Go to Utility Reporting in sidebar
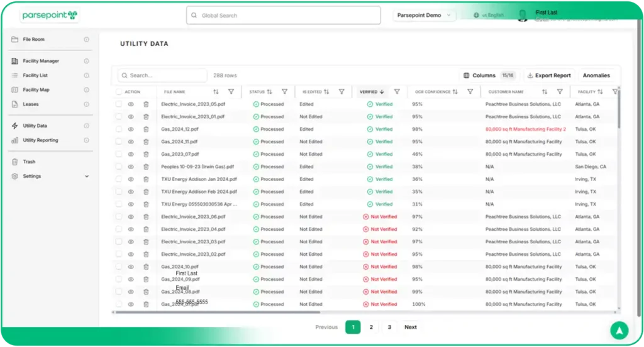644x347 pixels. click(40, 140)
